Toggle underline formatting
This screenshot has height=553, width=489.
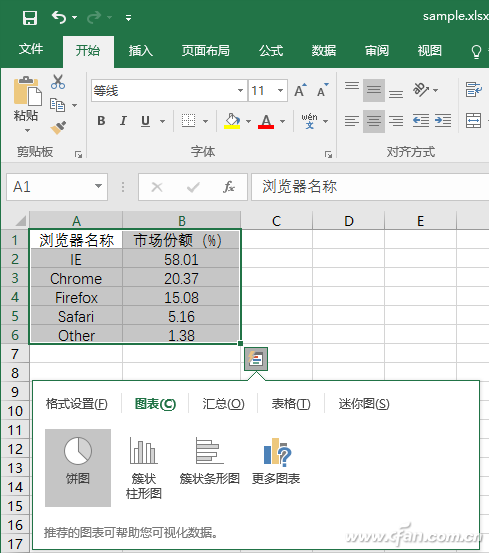pos(145,121)
